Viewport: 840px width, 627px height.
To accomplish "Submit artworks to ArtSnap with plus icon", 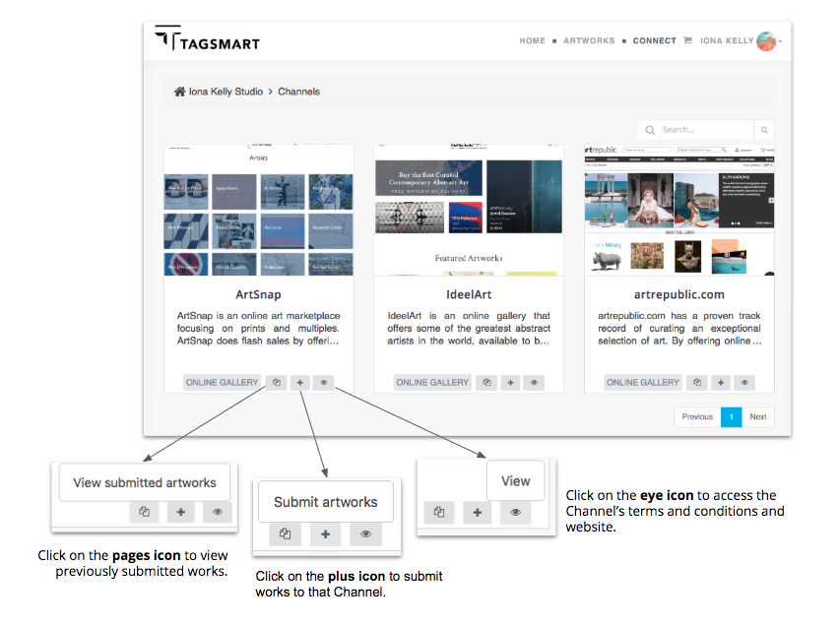I will coord(300,382).
